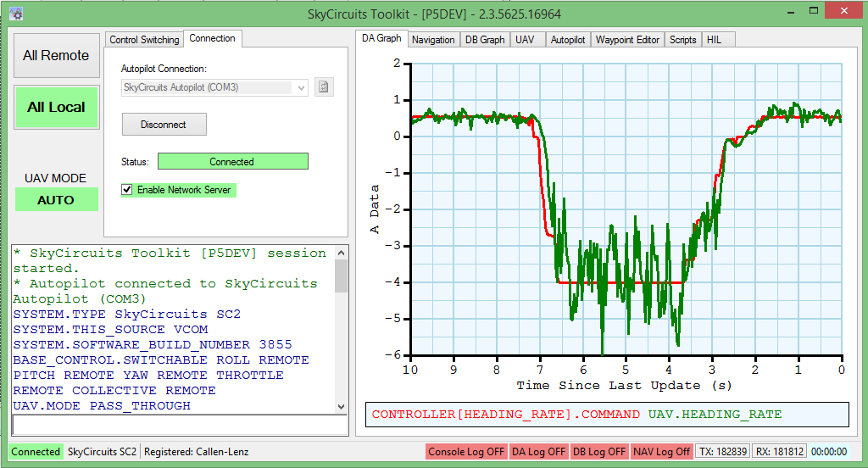Click SYSTEM.SOFTWARE_BUILD_NUMBER 3855 console line
Screen dimensions: 868x468
(x=153, y=344)
